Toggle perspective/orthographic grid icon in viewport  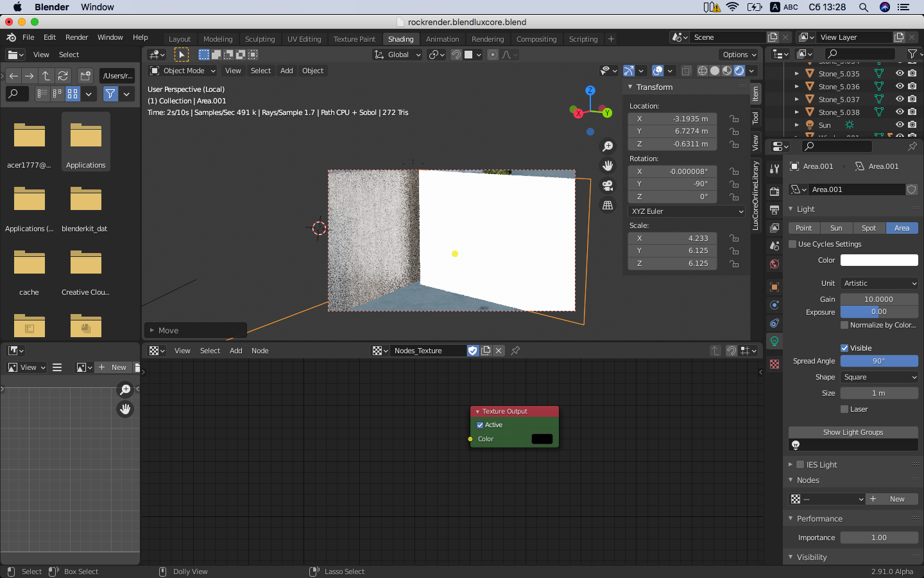coord(607,206)
